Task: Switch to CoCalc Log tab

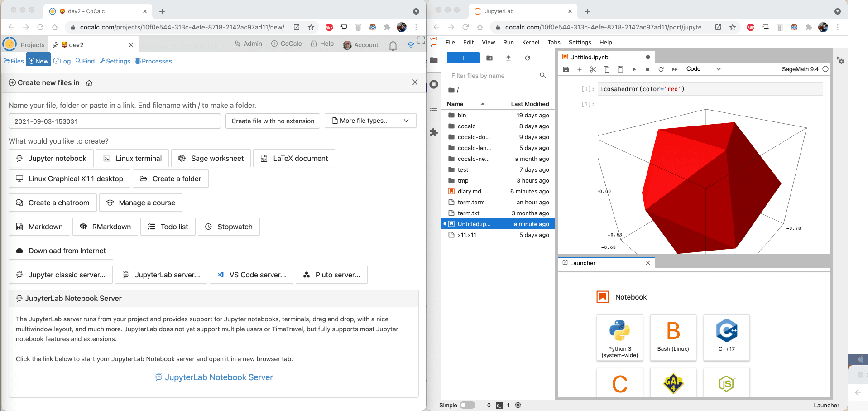Action: (x=62, y=61)
